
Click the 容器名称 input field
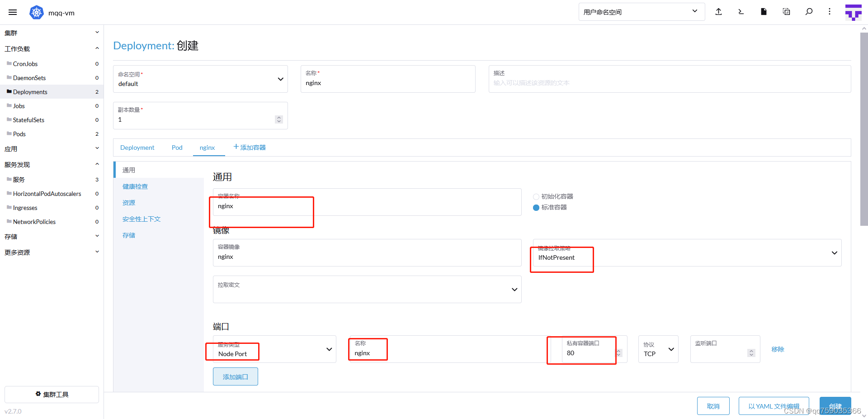367,202
